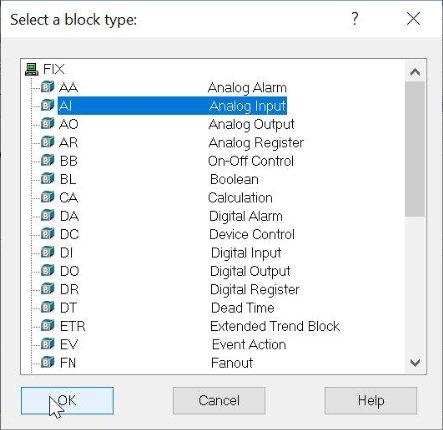443x430 pixels.
Task: Click the question mark help icon
Action: [355, 19]
